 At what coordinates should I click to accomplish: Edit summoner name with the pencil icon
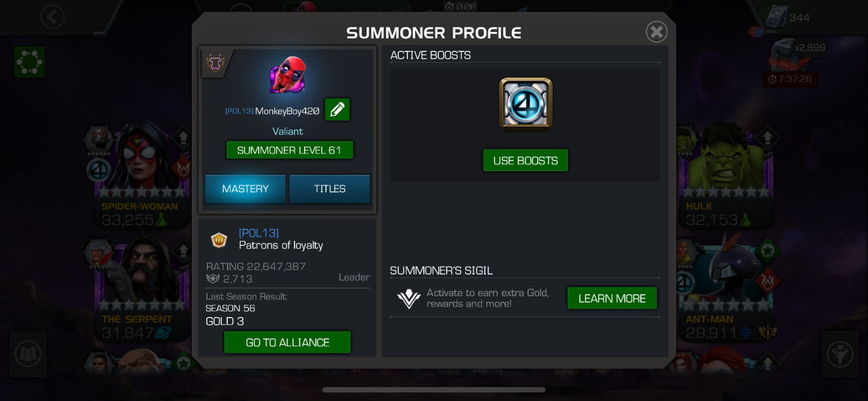pyautogui.click(x=337, y=110)
